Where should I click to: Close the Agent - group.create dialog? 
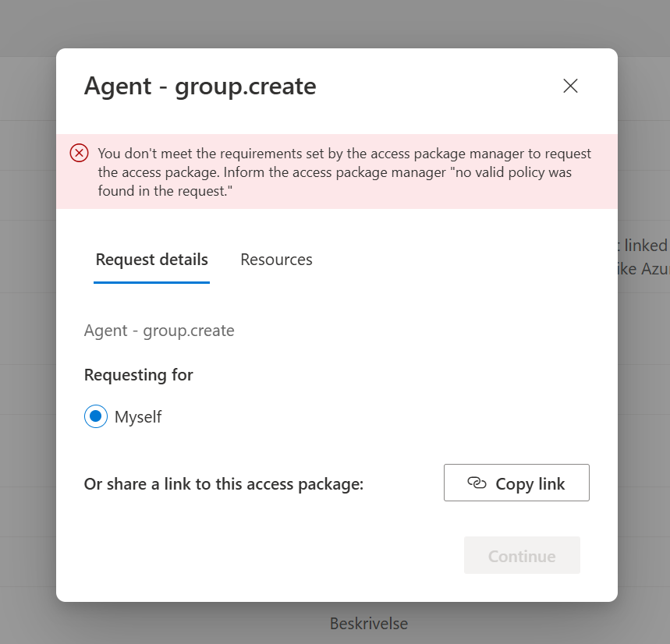pos(570,86)
